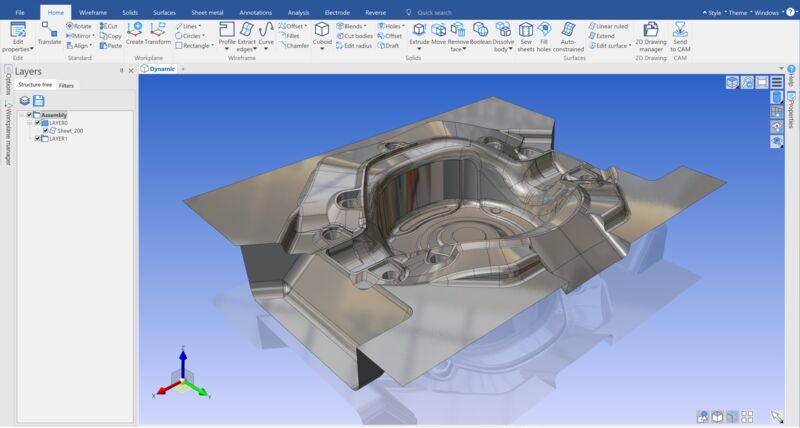The width and height of the screenshot is (800, 428).
Task: Click the Sew sheets icon
Action: (526, 30)
